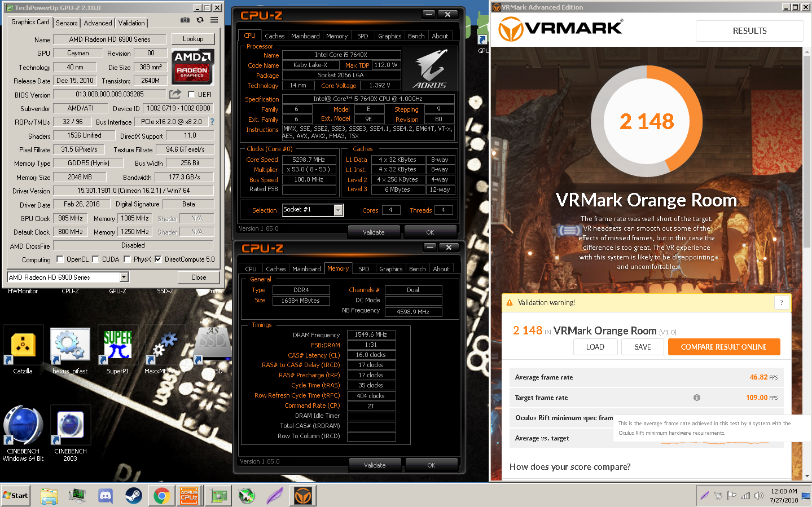Toggle the UEFI checkbox

pyautogui.click(x=191, y=95)
